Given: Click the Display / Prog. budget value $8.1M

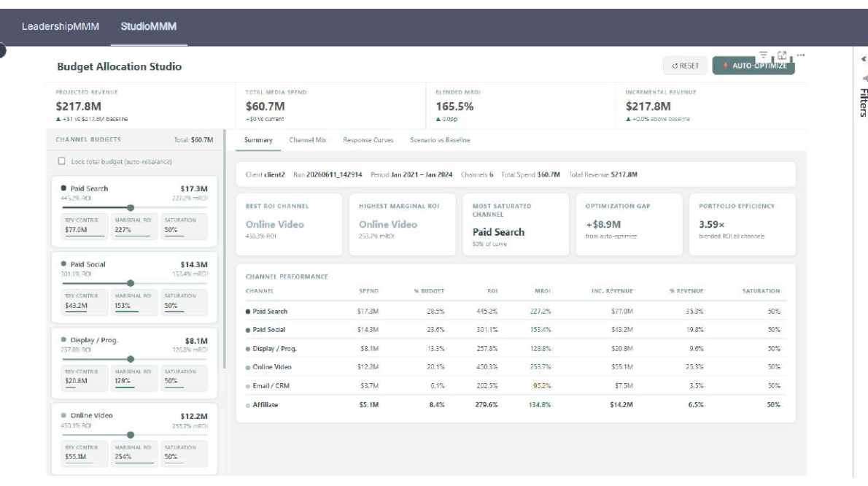Looking at the screenshot, I should tap(196, 341).
